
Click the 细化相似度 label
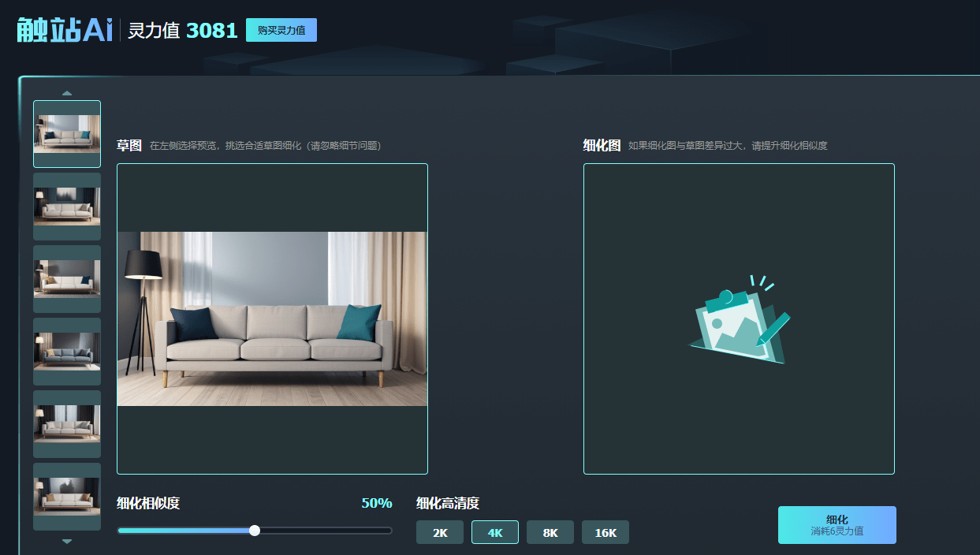coord(148,503)
